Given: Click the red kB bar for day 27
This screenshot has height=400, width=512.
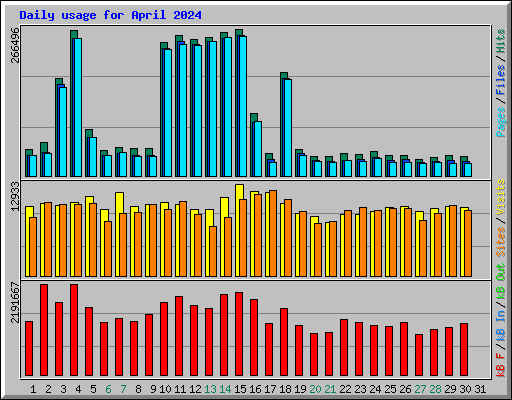Looking at the screenshot, I should point(419,355).
